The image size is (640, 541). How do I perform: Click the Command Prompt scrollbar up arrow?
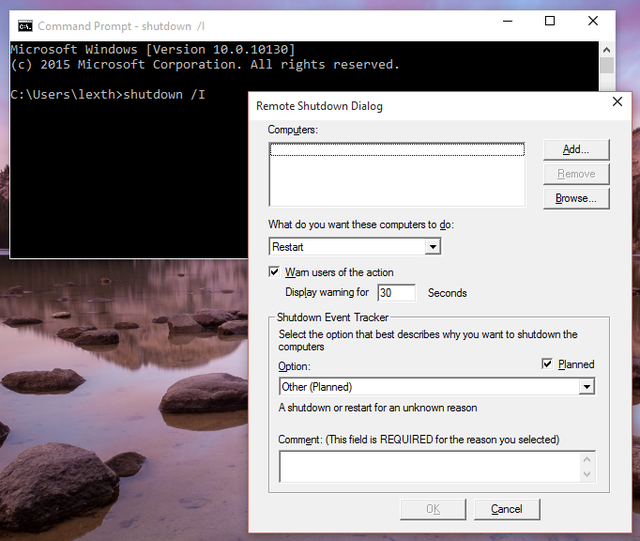tap(607, 50)
